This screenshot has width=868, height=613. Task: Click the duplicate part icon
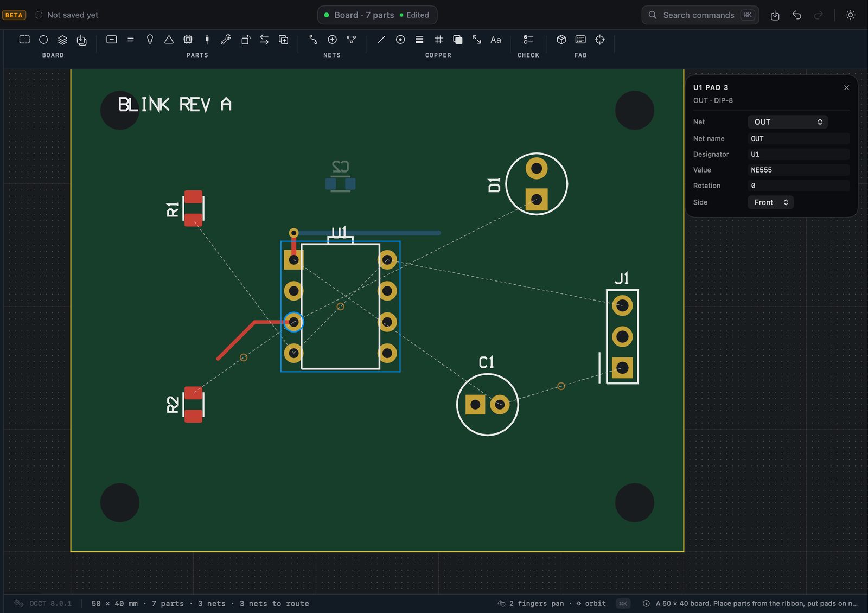283,40
